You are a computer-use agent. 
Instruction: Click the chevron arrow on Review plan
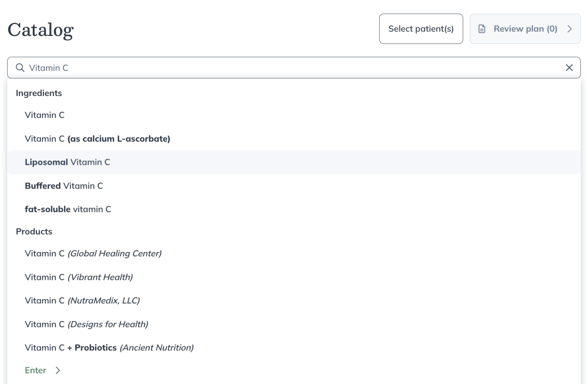pos(570,29)
